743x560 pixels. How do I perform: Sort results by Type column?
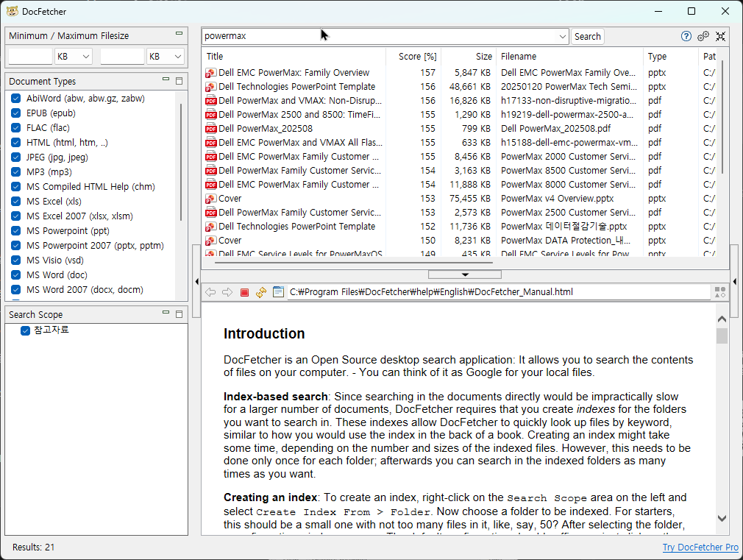(670, 57)
